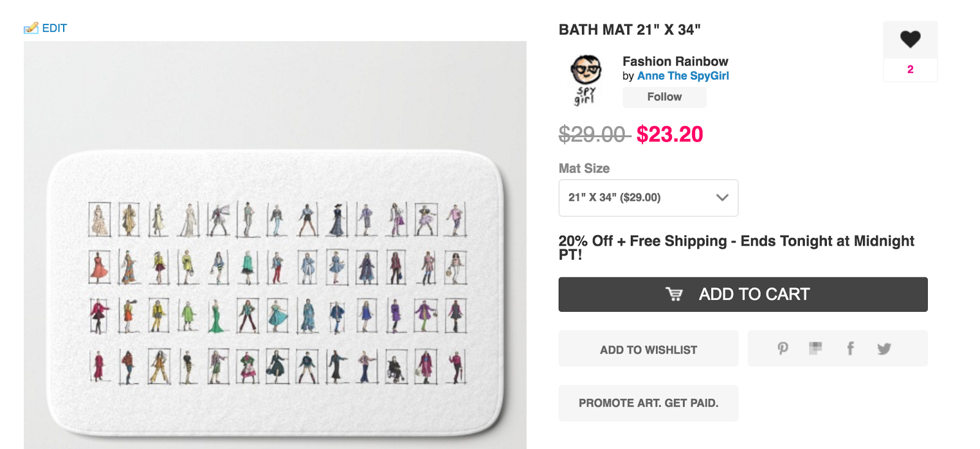Viewport: 980px width, 449px height.
Task: Add the bath mat to wishlist
Action: click(x=648, y=349)
